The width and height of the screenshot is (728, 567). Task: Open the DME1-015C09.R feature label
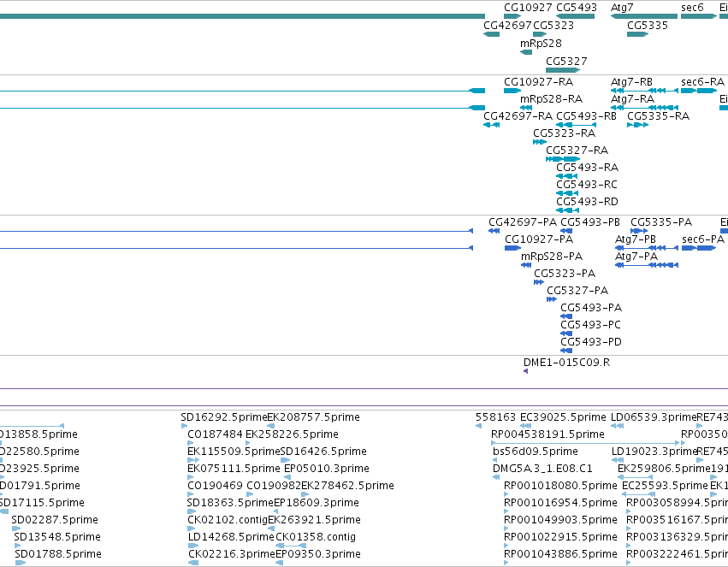tap(566, 363)
